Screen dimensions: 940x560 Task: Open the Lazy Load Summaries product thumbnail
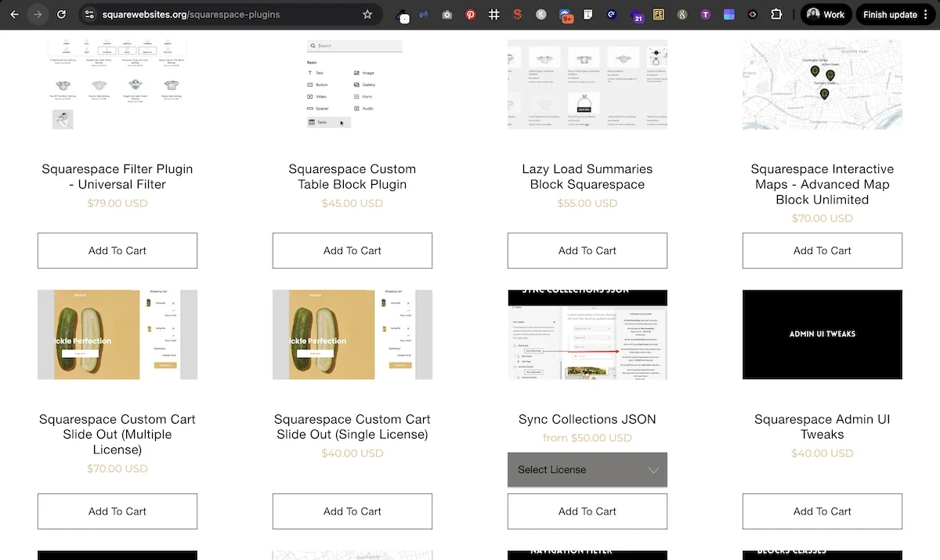tap(587, 85)
